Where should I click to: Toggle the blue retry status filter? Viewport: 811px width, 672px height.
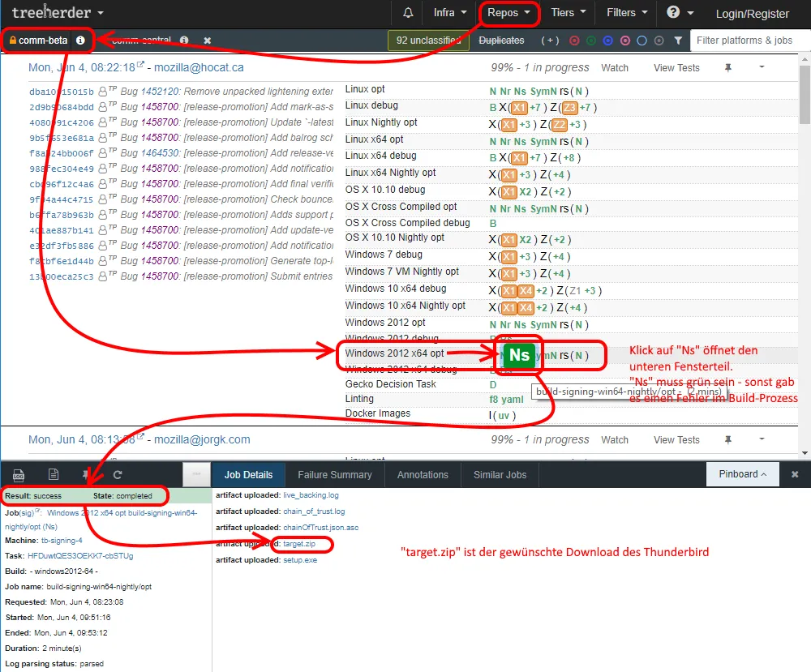tap(608, 41)
